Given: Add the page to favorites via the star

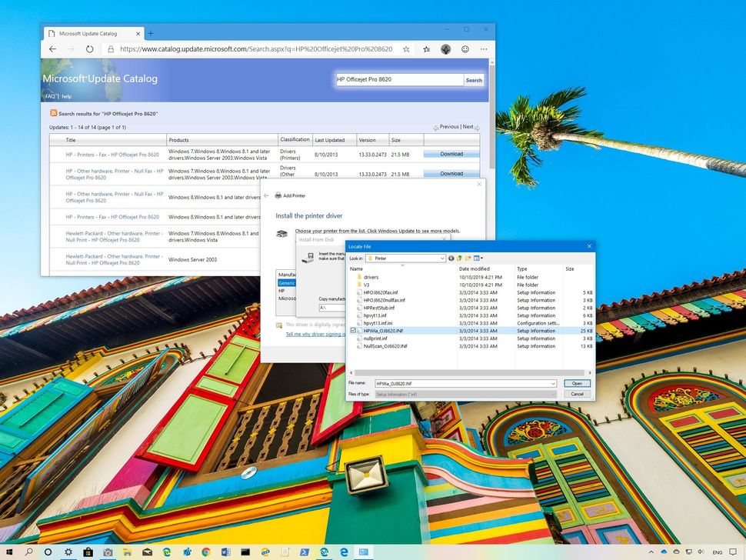Looking at the screenshot, I should (x=405, y=48).
